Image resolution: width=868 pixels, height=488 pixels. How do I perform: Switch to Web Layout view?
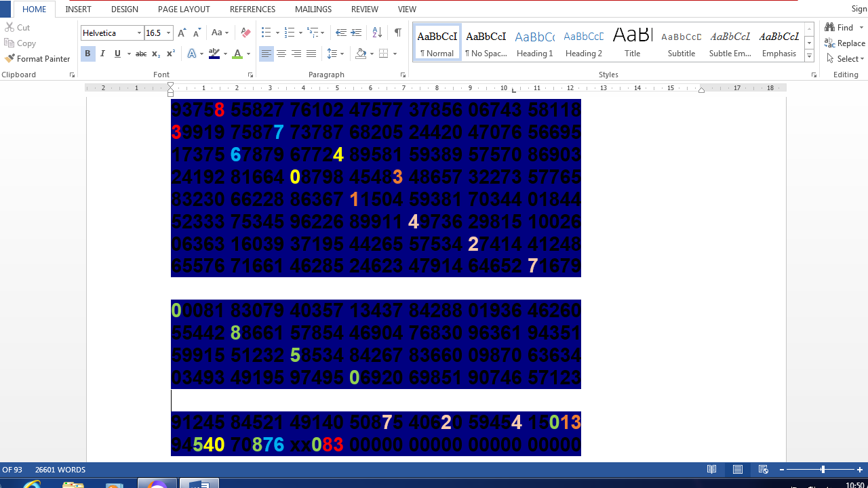tap(763, 470)
